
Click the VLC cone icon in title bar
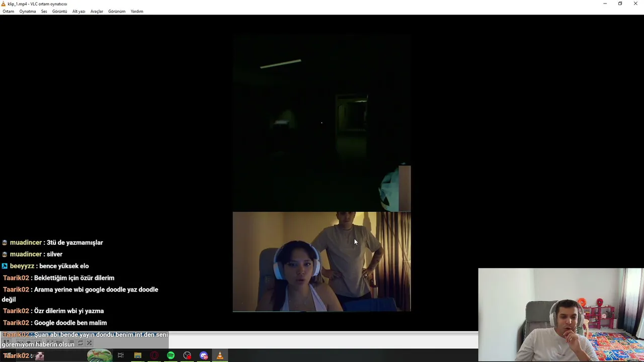coord(4,4)
